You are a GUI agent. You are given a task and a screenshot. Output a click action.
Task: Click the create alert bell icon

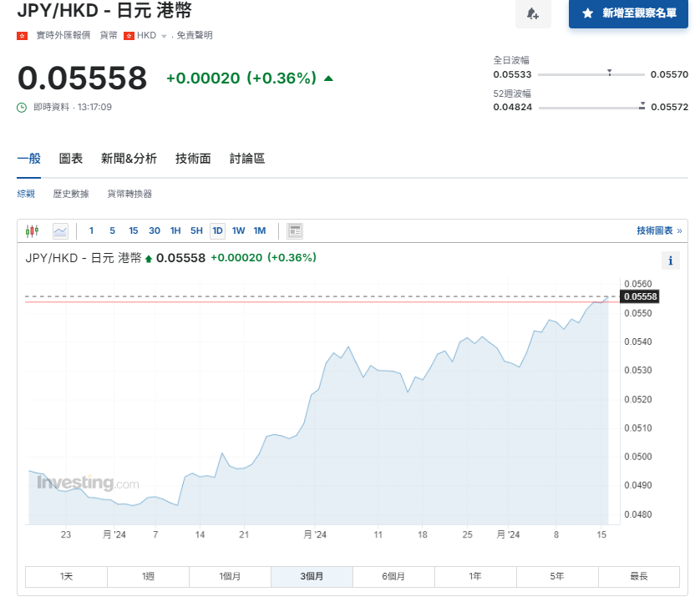533,15
